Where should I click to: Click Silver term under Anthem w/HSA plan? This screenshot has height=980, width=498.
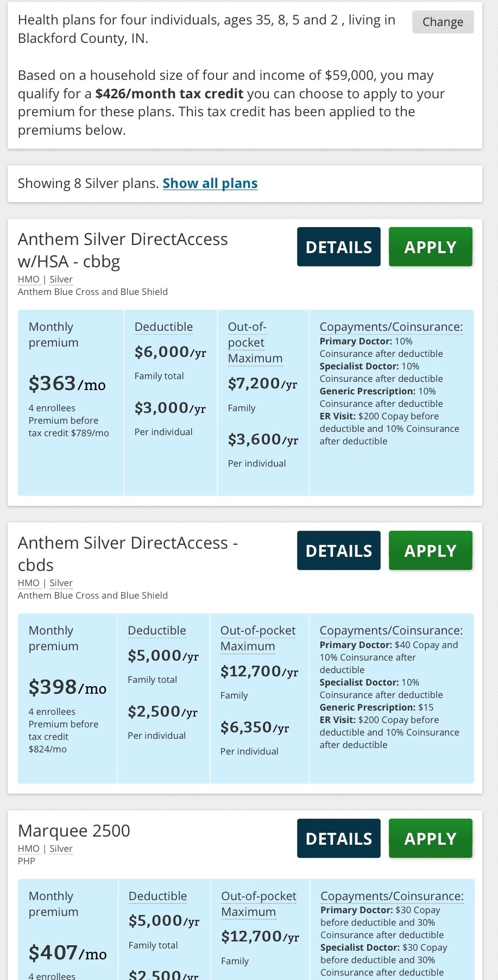pos(61,279)
